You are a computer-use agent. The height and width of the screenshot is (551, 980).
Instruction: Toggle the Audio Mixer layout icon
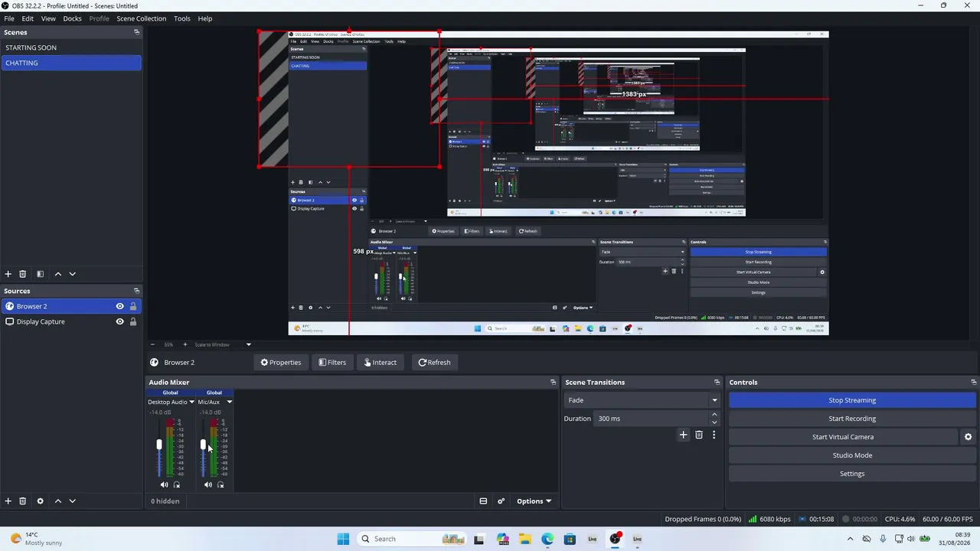(x=483, y=501)
